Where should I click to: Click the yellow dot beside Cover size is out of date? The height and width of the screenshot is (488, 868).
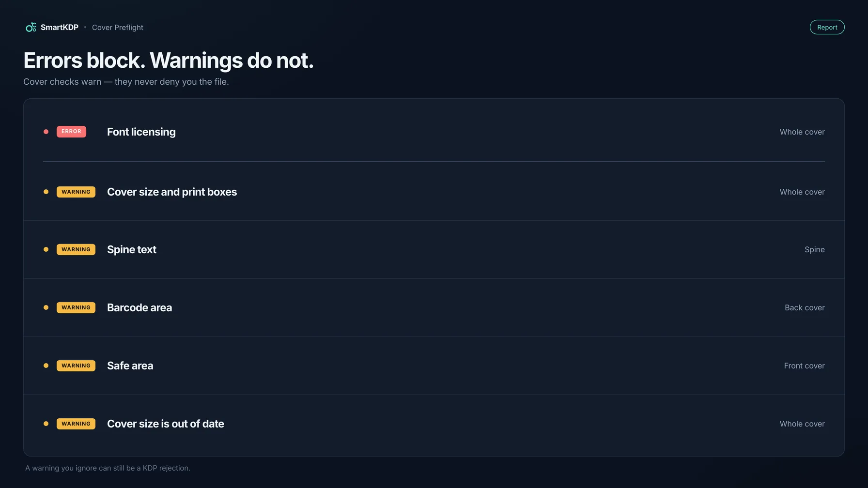click(46, 424)
